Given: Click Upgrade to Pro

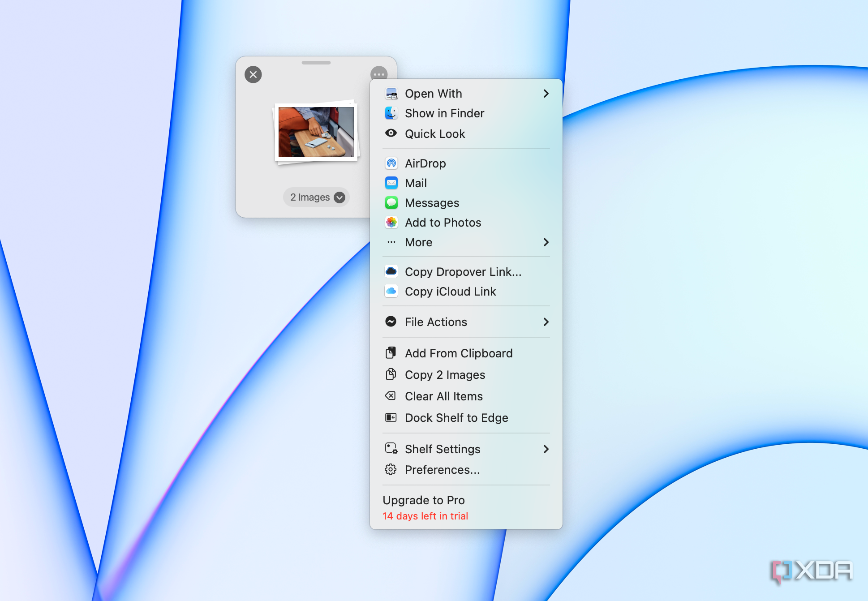Looking at the screenshot, I should 424,500.
